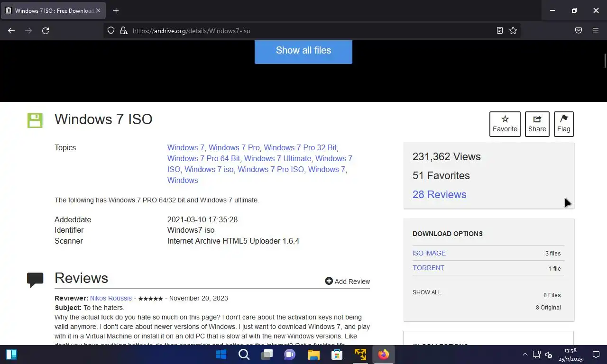
Task: Open the Chat app on taskbar
Action: [290, 355]
